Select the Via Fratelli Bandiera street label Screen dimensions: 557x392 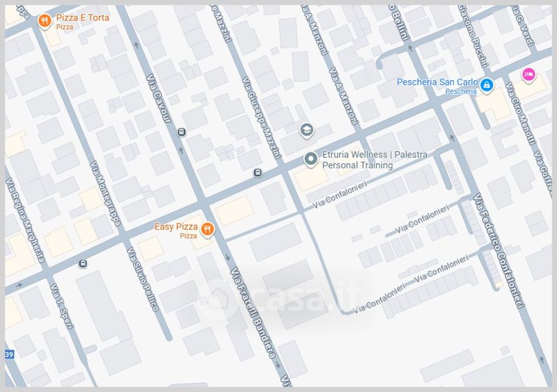click(x=253, y=313)
